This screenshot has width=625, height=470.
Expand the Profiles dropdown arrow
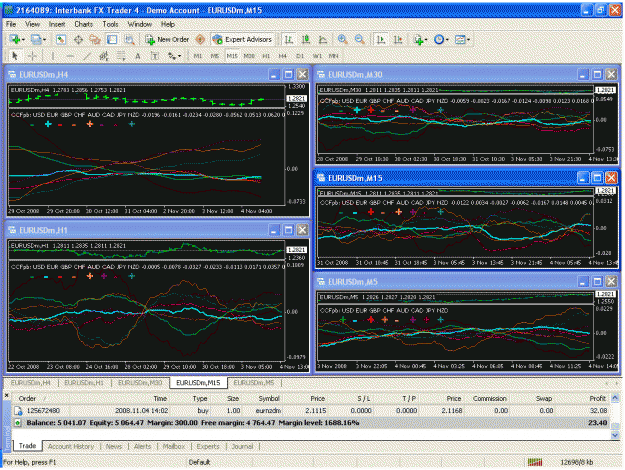point(44,39)
